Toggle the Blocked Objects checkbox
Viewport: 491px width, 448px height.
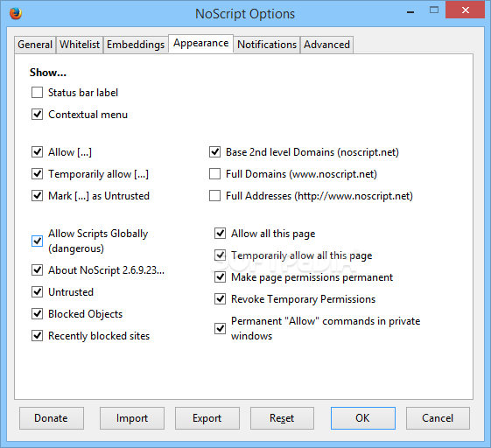[x=38, y=314]
